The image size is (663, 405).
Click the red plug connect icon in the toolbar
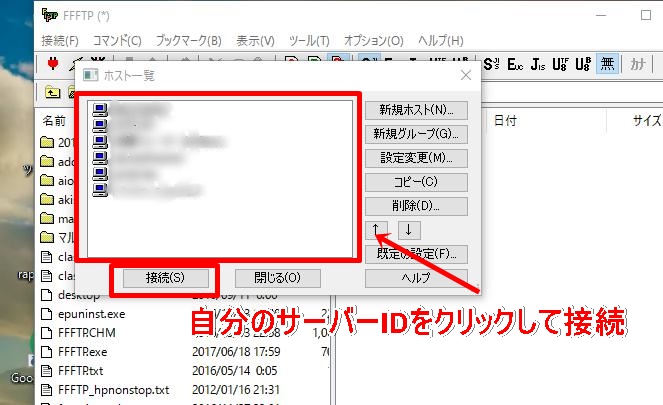coord(53,64)
